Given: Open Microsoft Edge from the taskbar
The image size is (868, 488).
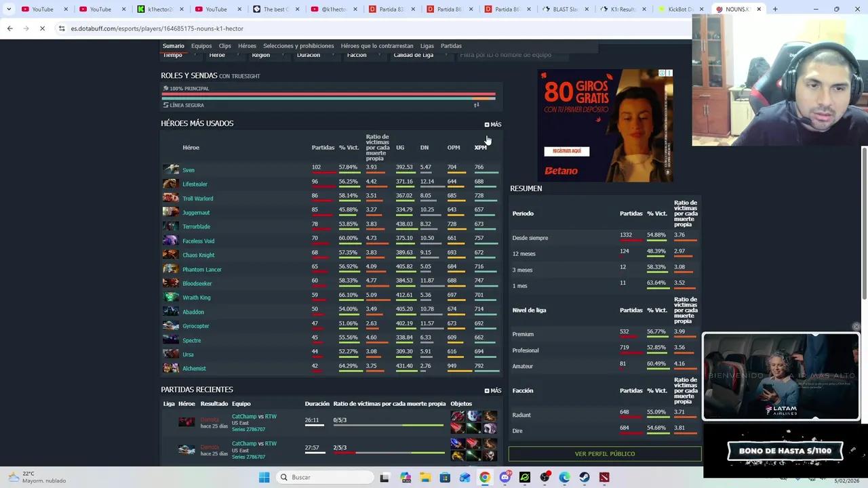Looking at the screenshot, I should 565,477.
